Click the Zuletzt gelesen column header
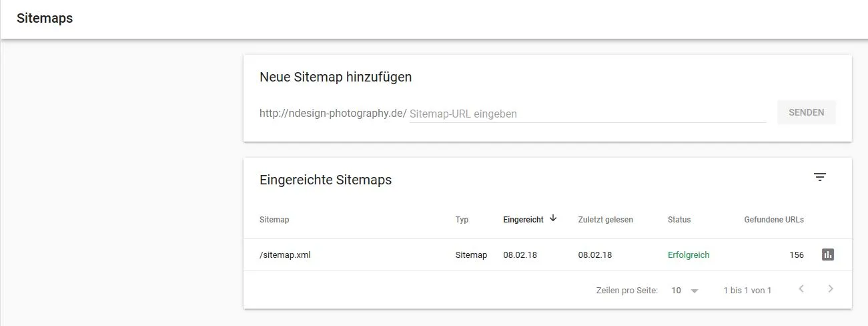Screen dimensions: 868x326 606,219
